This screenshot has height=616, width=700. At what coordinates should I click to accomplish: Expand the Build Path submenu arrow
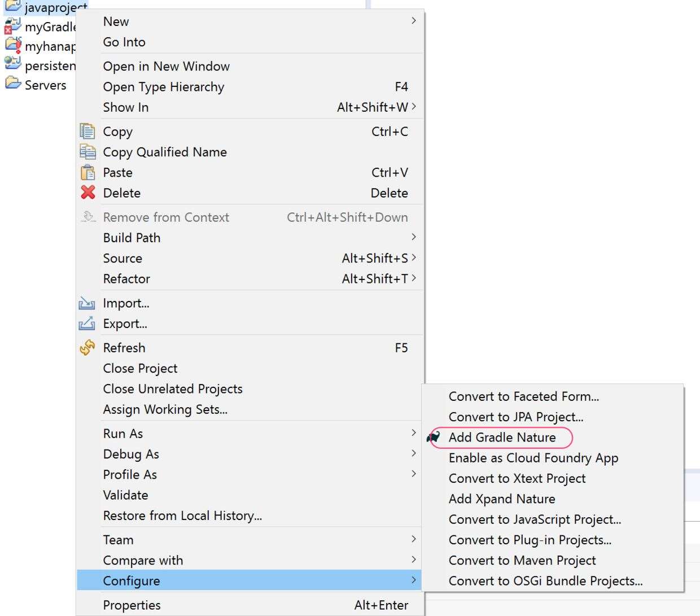413,237
